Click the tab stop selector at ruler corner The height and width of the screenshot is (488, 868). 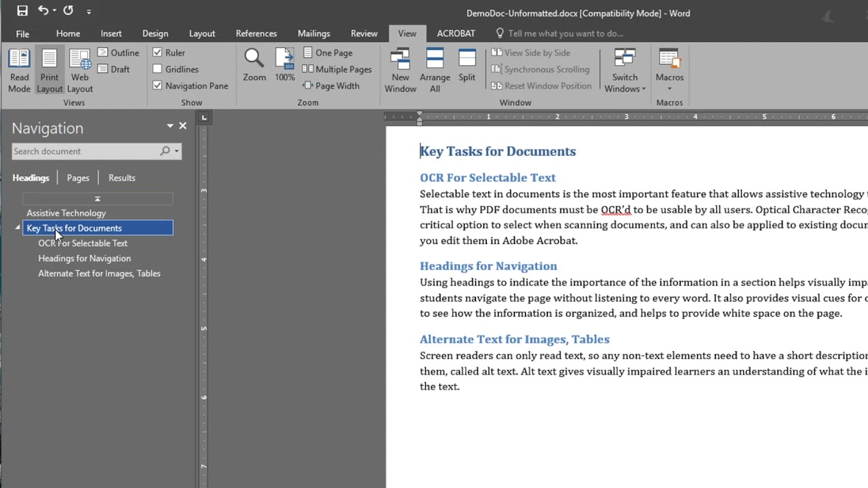click(203, 117)
